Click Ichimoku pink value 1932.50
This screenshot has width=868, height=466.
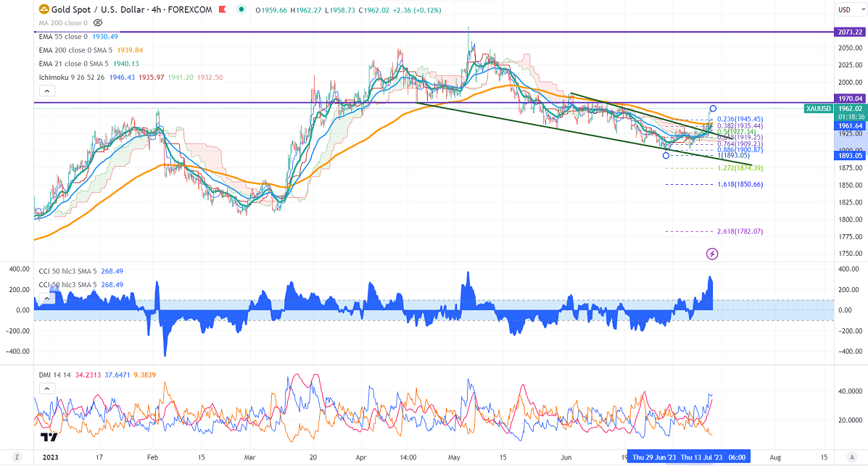210,77
